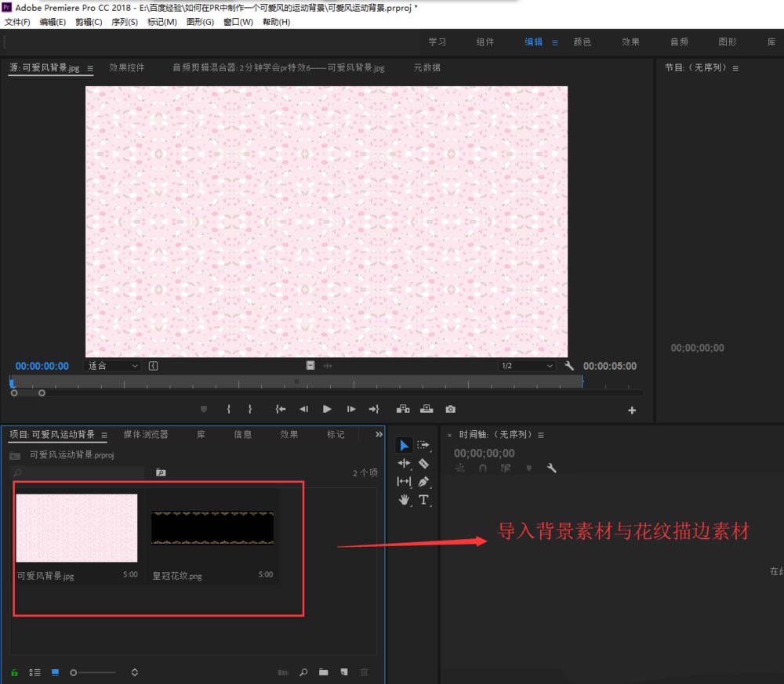Click the trash Clear icon
This screenshot has height=684, width=784.
click(364, 672)
